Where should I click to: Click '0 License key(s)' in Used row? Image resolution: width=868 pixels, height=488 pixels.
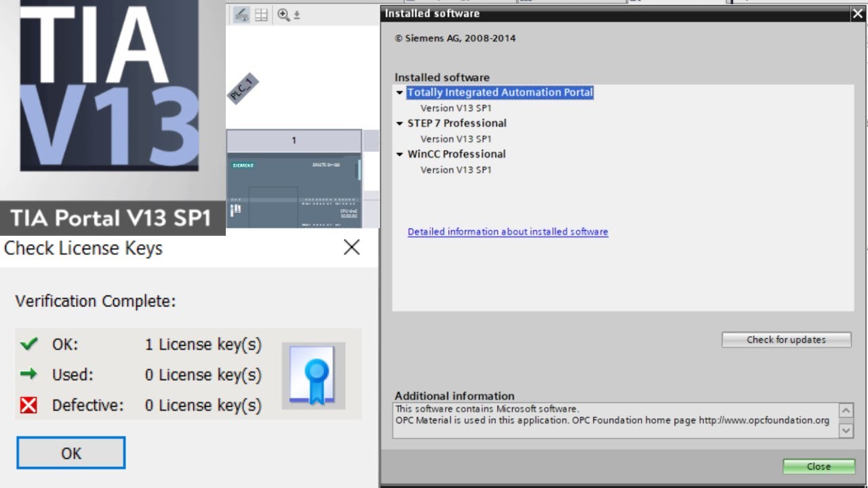pyautogui.click(x=203, y=375)
